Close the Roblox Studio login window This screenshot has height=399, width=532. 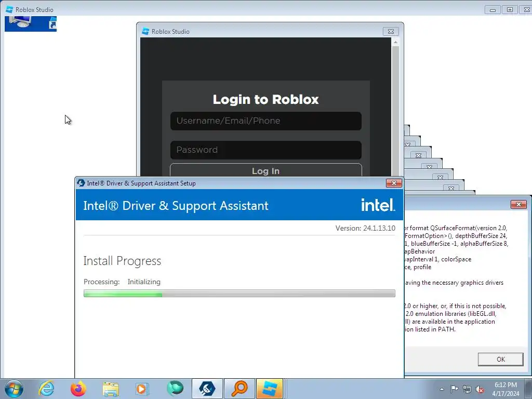(x=391, y=32)
